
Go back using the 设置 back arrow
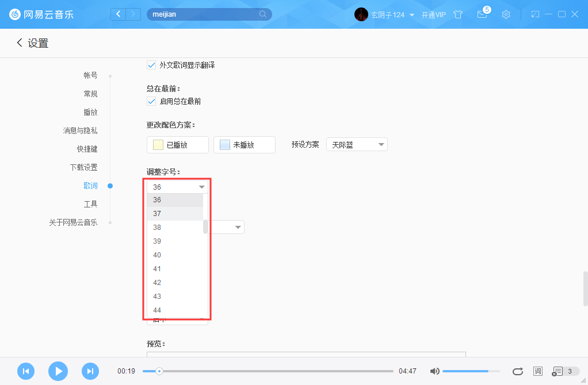point(18,43)
